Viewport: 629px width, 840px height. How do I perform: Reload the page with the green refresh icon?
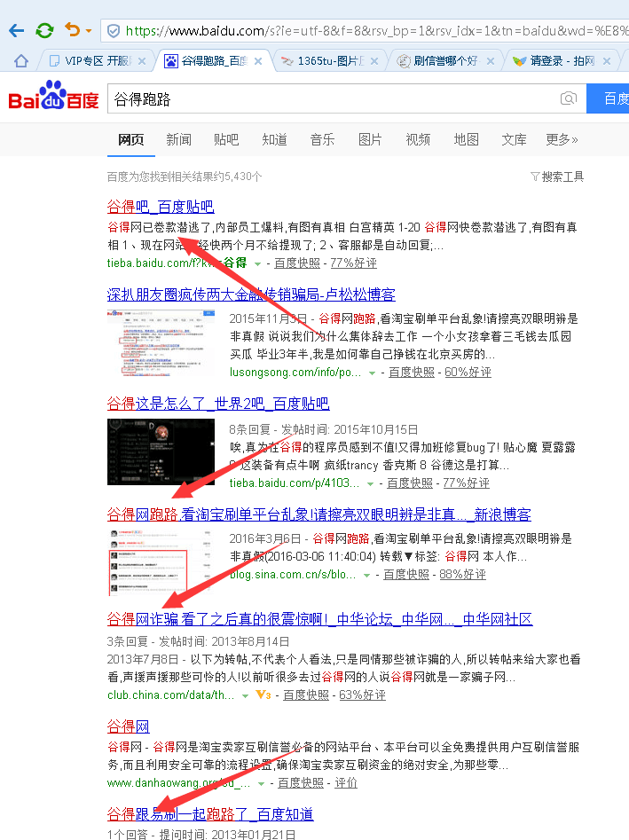[44, 30]
